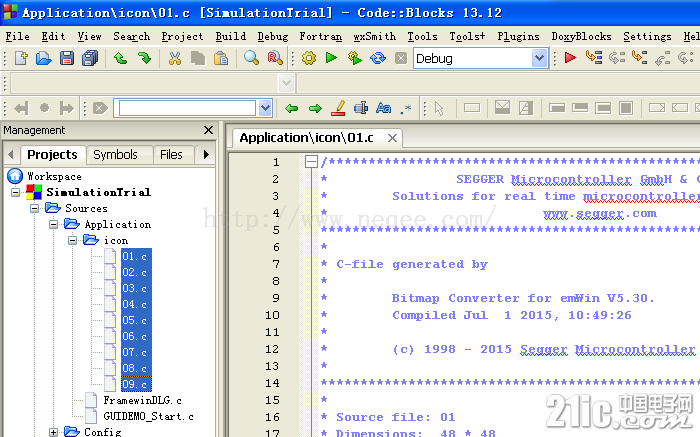This screenshot has height=437, width=700.
Task: Select 09.c in the project tree
Action: [134, 384]
